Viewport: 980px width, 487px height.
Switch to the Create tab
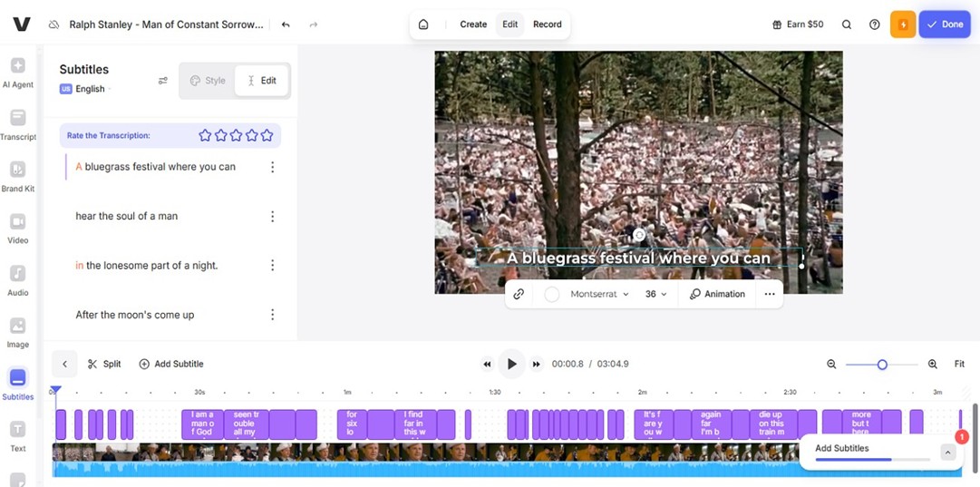coord(473,24)
